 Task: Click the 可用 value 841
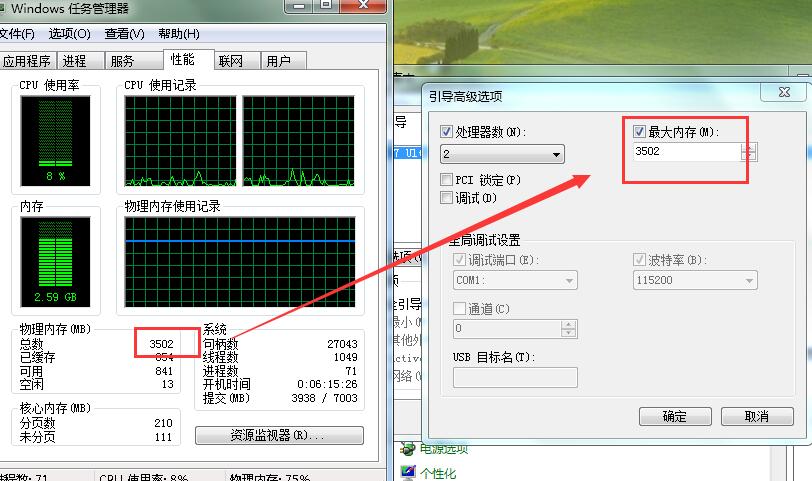click(x=164, y=371)
